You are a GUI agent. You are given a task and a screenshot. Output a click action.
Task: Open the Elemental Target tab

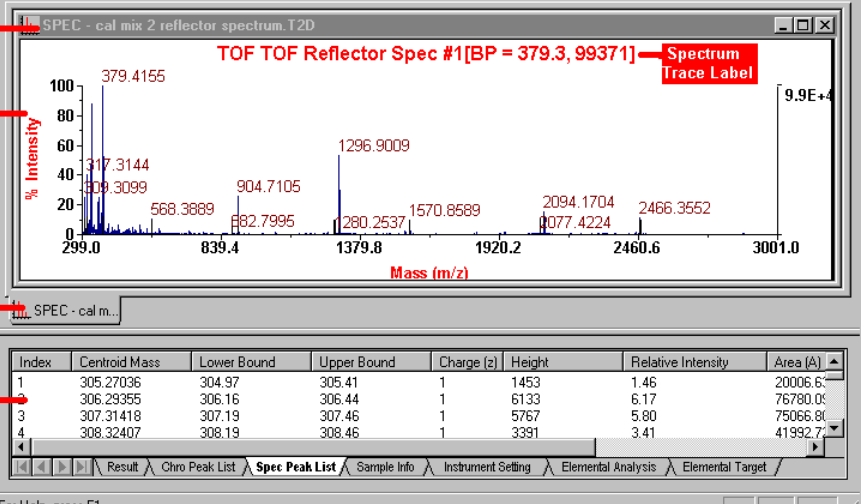pos(724,467)
